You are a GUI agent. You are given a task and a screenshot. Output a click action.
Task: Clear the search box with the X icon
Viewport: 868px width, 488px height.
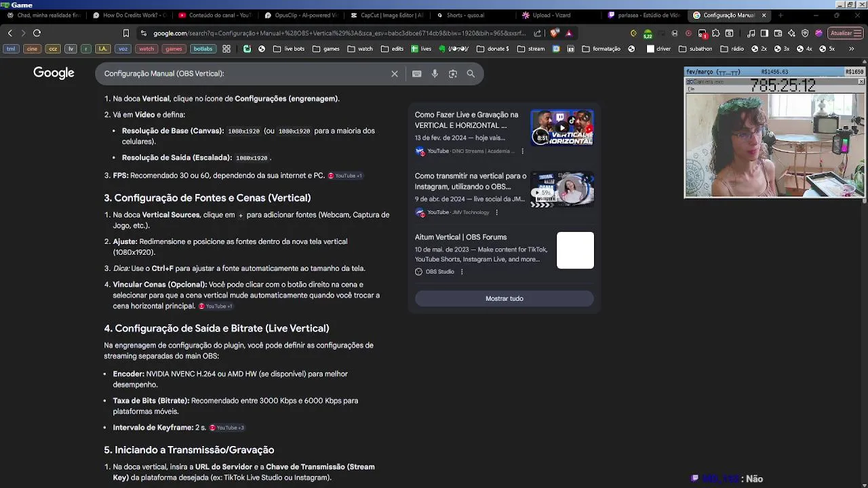pos(394,74)
